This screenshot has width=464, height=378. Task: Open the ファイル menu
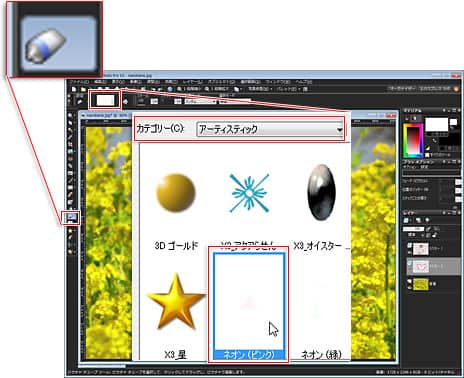(x=79, y=82)
